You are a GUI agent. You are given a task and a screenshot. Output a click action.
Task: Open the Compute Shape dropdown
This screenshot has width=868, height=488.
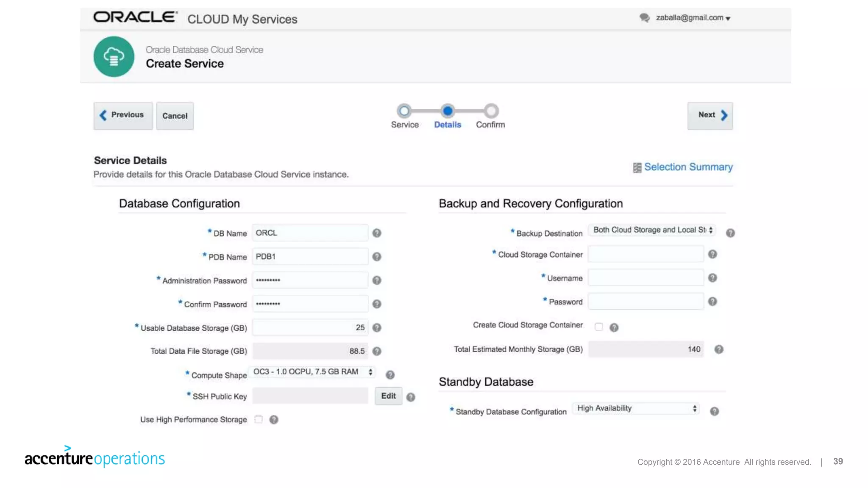312,372
